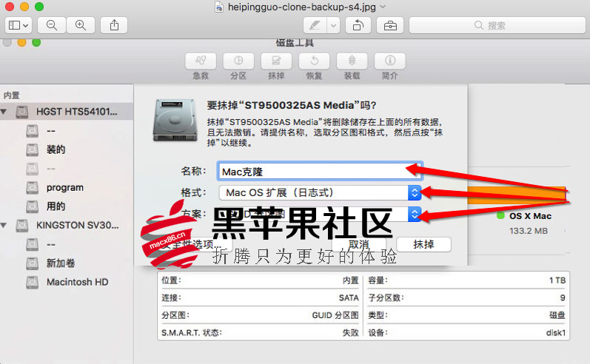Click the drive icon beside 用的
Screen dimensions: 590x364
point(33,206)
